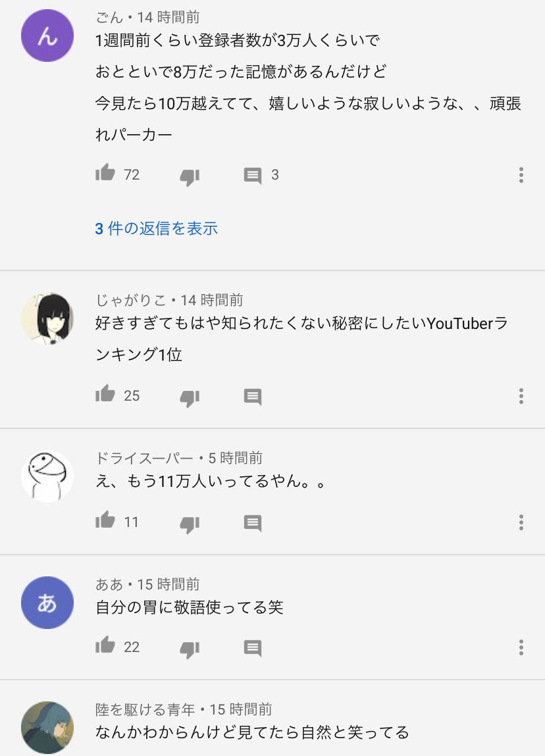Open more options on じゃがりこ's comment
Screen dimensions: 545x756
[x=521, y=396]
